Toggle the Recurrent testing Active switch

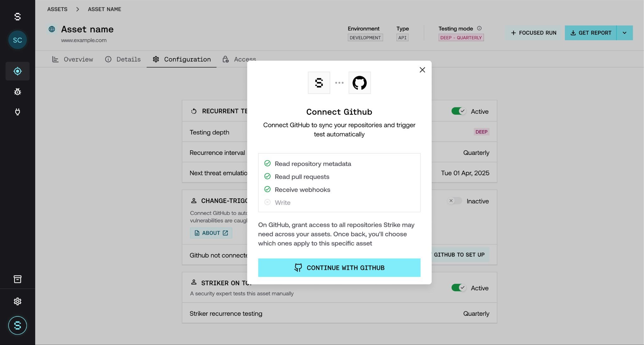pyautogui.click(x=458, y=111)
